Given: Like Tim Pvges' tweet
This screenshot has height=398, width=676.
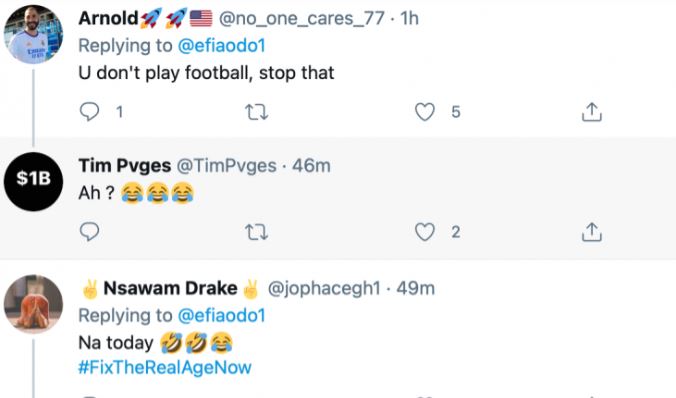Looking at the screenshot, I should [425, 232].
